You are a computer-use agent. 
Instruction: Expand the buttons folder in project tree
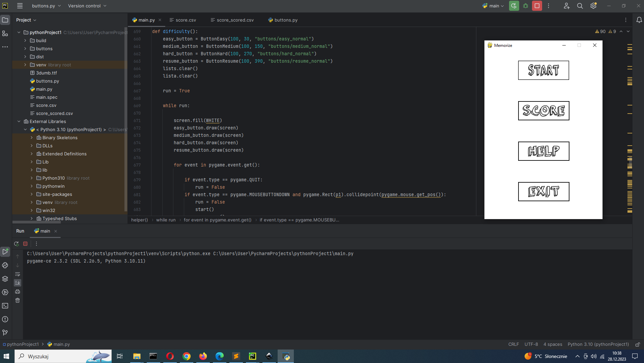tap(25, 49)
